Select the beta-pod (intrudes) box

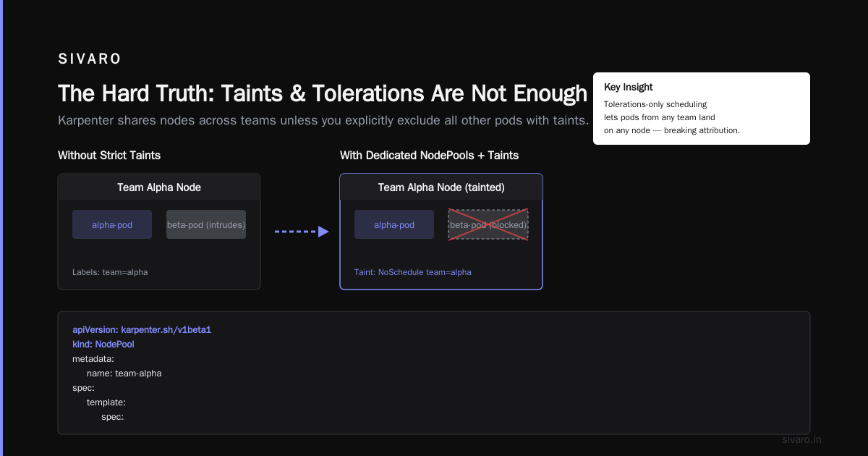click(x=206, y=224)
